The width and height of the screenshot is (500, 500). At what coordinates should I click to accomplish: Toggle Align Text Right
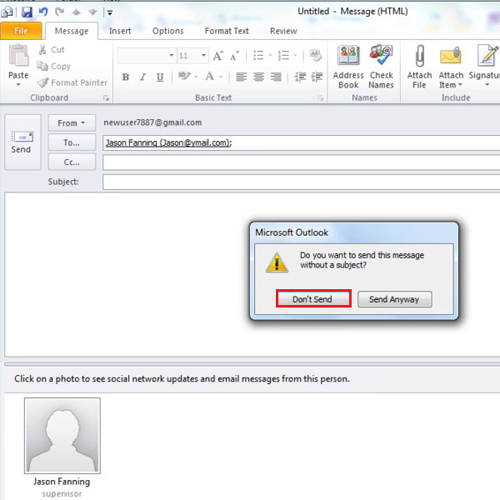tap(276, 77)
